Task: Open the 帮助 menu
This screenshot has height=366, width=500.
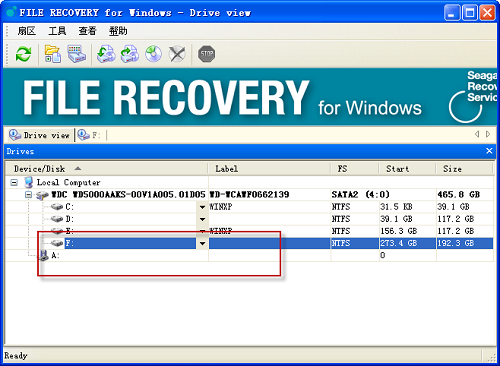Action: [118, 31]
